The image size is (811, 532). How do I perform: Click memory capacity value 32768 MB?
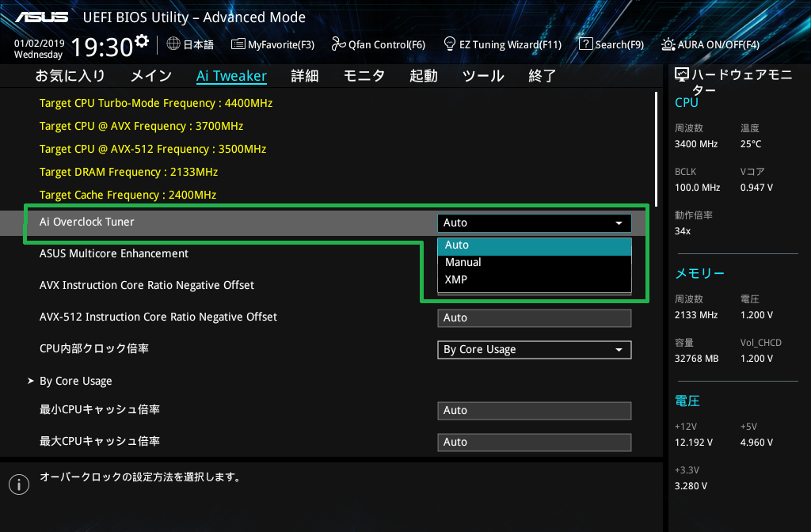(697, 359)
